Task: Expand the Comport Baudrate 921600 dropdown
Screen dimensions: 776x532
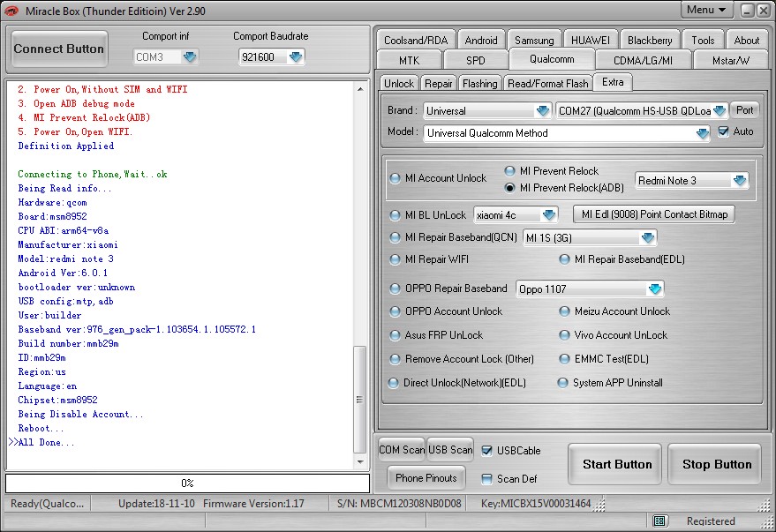Action: 296,56
